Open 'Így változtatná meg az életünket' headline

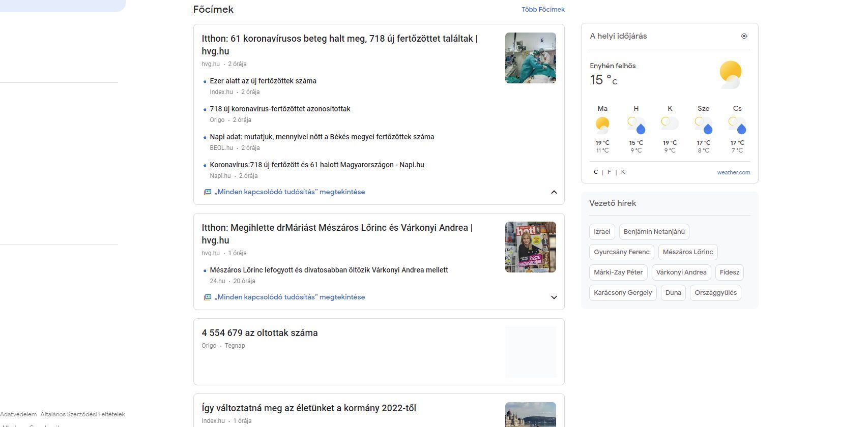pos(309,408)
